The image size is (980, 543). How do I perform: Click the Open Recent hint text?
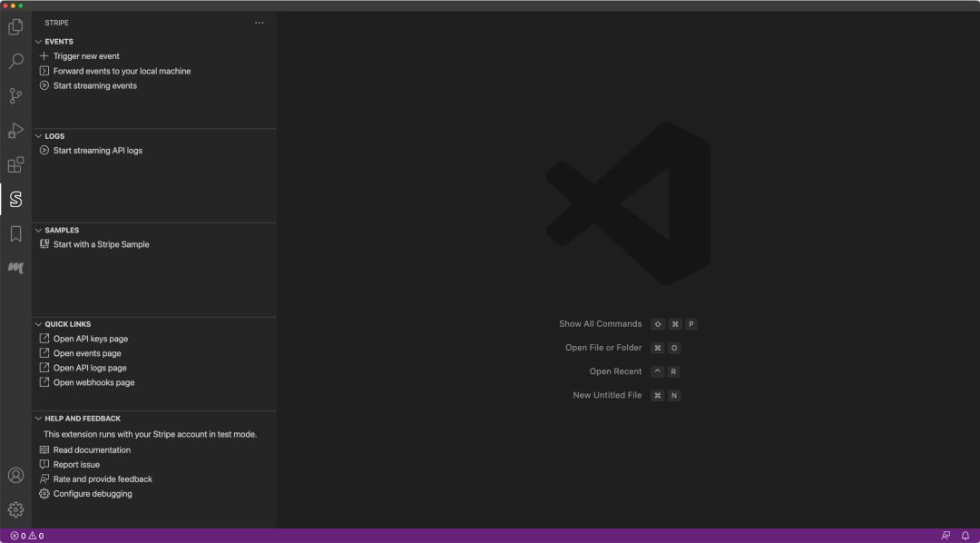point(615,371)
